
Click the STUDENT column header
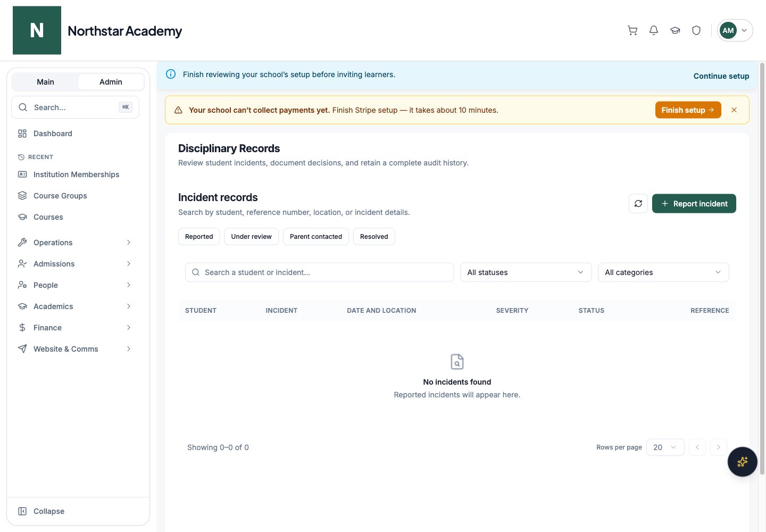(201, 311)
